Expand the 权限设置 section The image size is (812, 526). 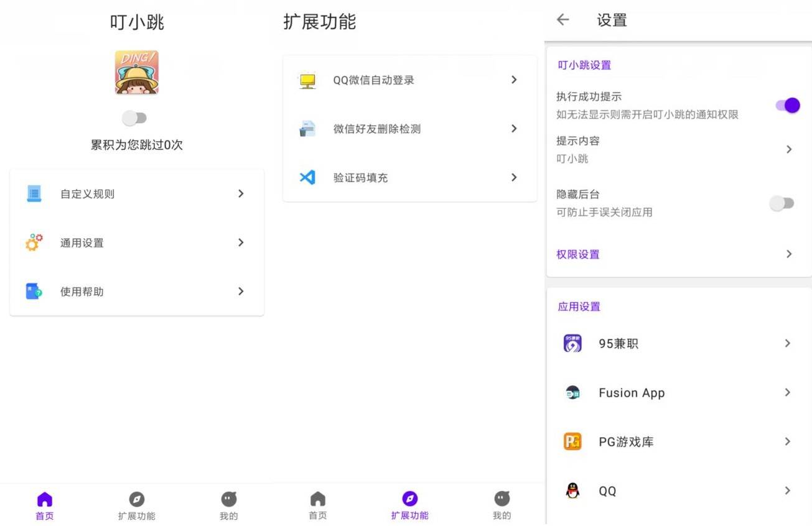(678, 254)
